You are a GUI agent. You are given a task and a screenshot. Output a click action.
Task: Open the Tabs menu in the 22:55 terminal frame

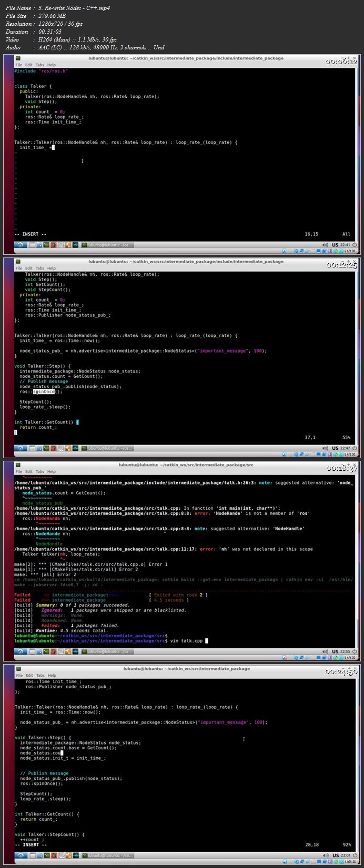tap(40, 472)
